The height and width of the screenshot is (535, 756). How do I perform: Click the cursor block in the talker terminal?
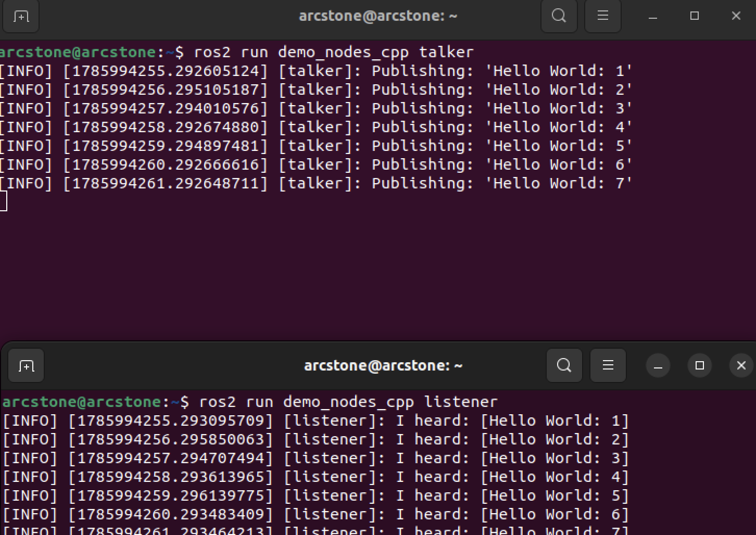tap(3, 201)
